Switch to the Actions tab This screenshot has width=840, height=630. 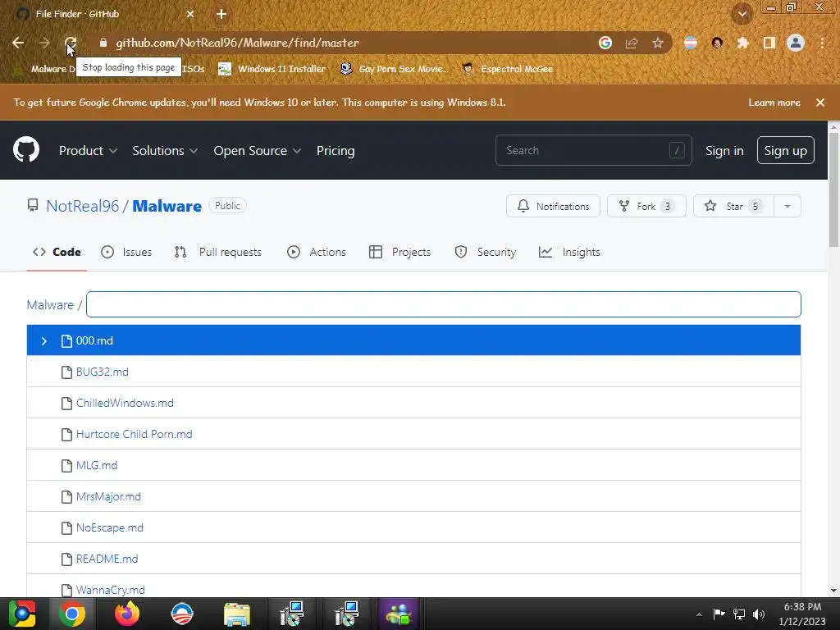click(x=317, y=253)
